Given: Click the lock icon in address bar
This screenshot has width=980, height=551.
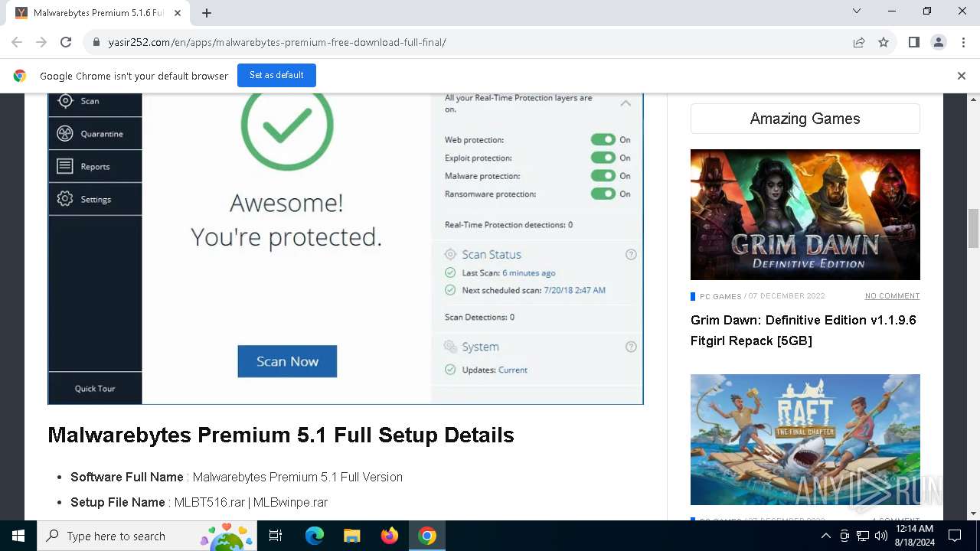Looking at the screenshot, I should point(96,42).
